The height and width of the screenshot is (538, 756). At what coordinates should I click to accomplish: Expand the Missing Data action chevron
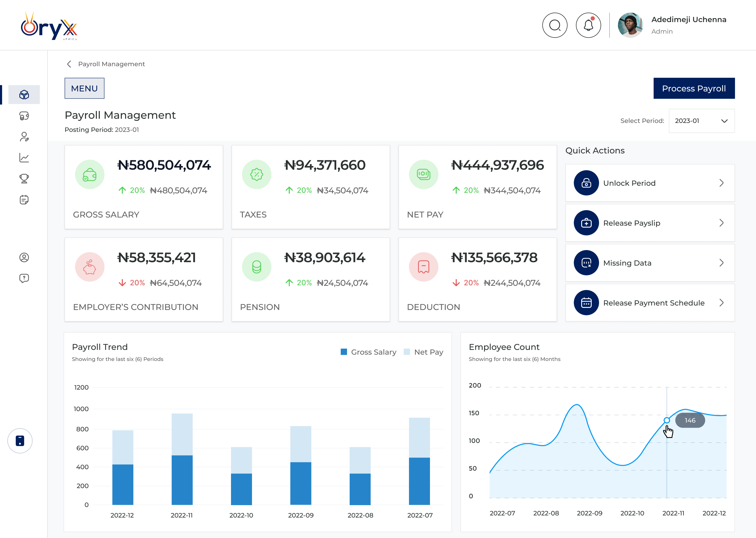(x=721, y=263)
